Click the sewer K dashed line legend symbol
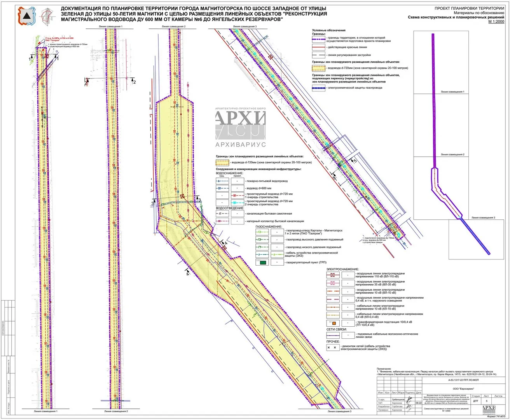The height and width of the screenshot is (420, 510). [x=222, y=213]
